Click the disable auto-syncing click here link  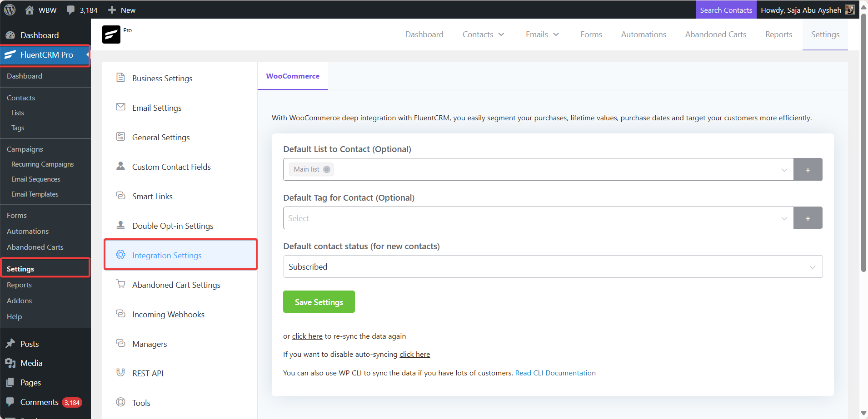(x=414, y=355)
